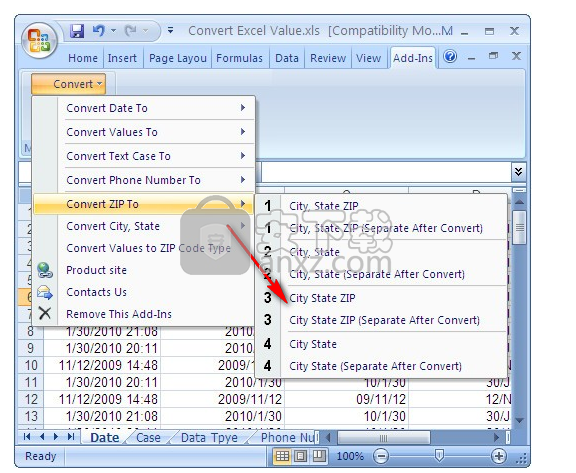576x473 pixels.
Task: Choose City State ZIP (Separate After Convert)
Action: [381, 320]
